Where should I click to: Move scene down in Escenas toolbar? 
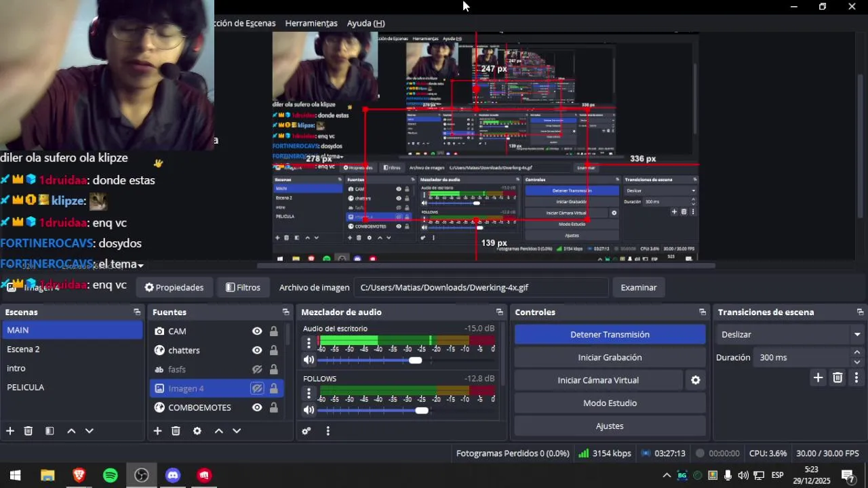(89, 431)
